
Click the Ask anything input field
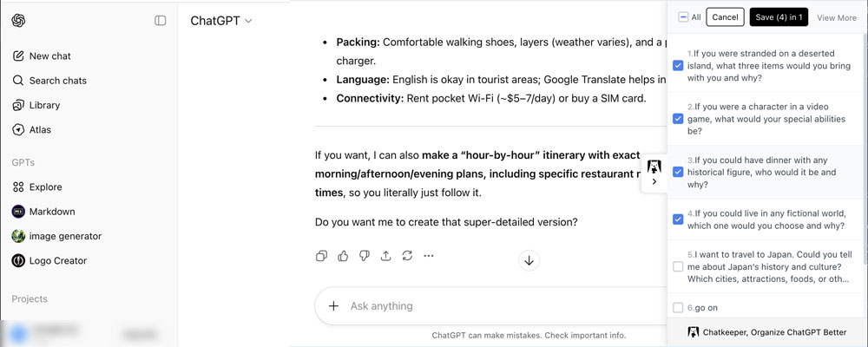[x=486, y=306]
